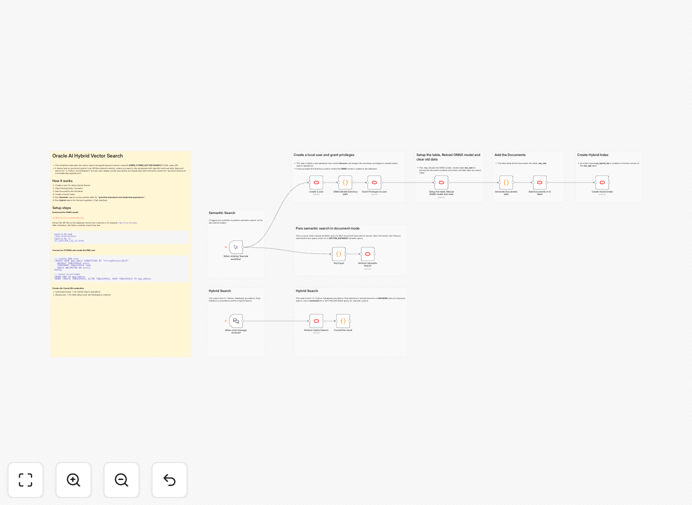Select Oracle node under 'Add the Documents'

point(539,182)
